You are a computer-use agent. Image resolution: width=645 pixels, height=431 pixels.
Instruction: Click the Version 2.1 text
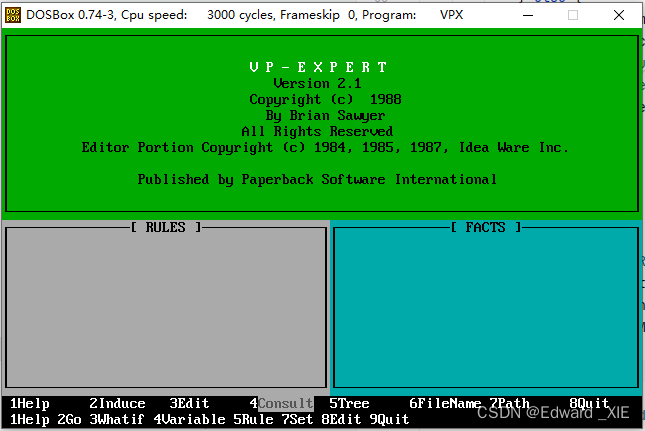tap(317, 83)
